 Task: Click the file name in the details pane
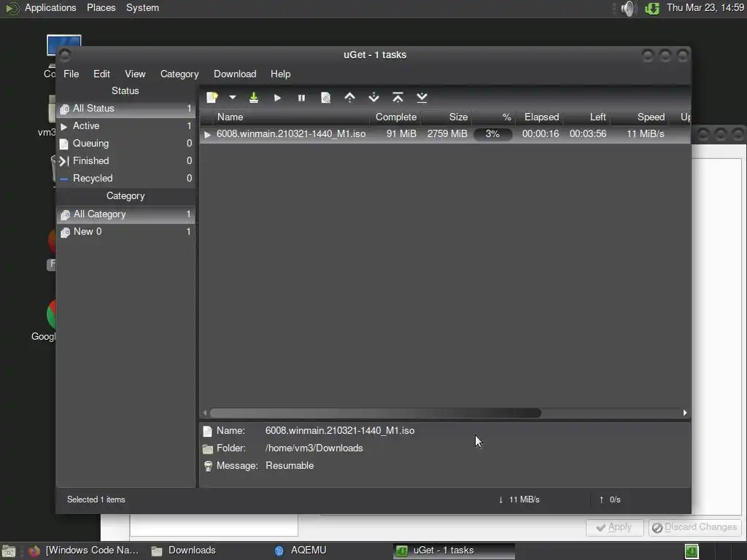tap(340, 430)
